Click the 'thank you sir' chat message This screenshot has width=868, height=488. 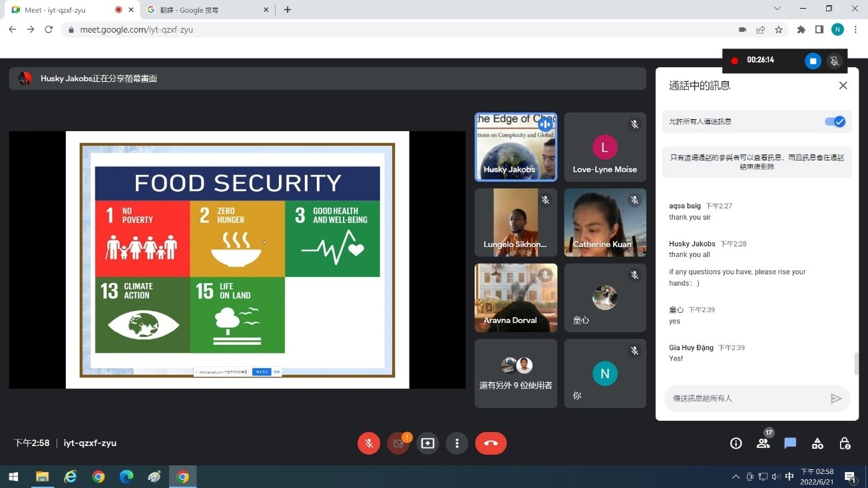pos(690,217)
